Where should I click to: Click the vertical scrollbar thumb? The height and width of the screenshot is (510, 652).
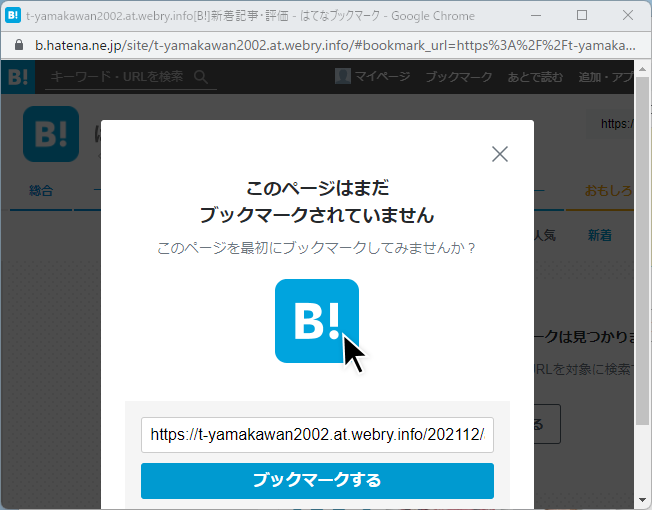click(642, 251)
